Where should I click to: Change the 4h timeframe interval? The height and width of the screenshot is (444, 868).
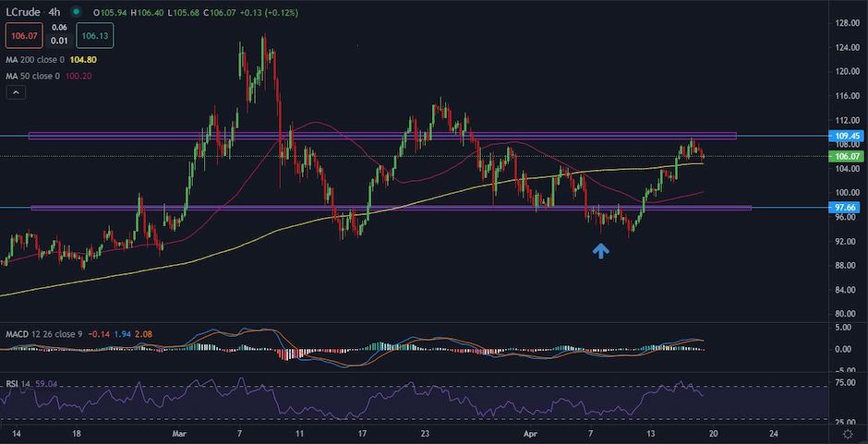click(54, 13)
